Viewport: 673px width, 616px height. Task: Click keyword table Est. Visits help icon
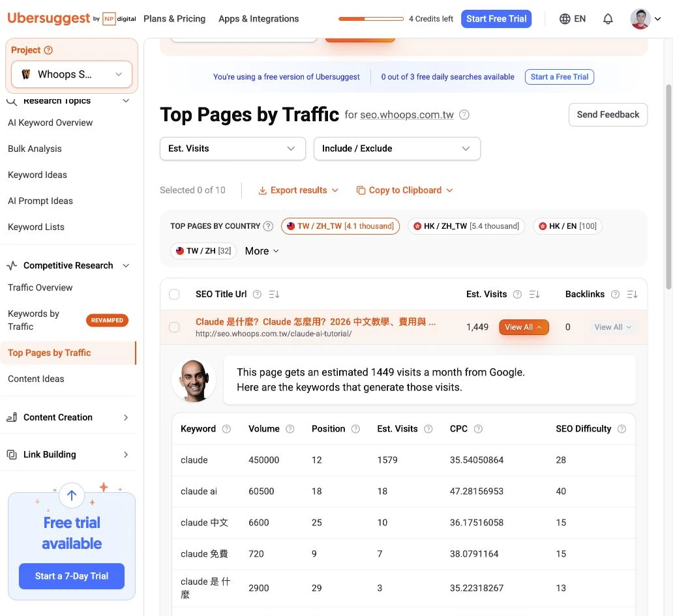428,429
